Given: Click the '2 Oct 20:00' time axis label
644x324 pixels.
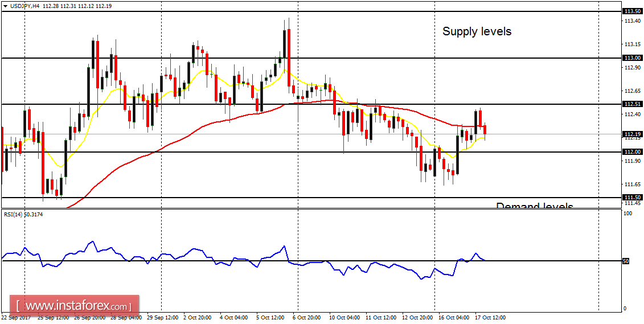Looking at the screenshot, I should click(x=197, y=318).
